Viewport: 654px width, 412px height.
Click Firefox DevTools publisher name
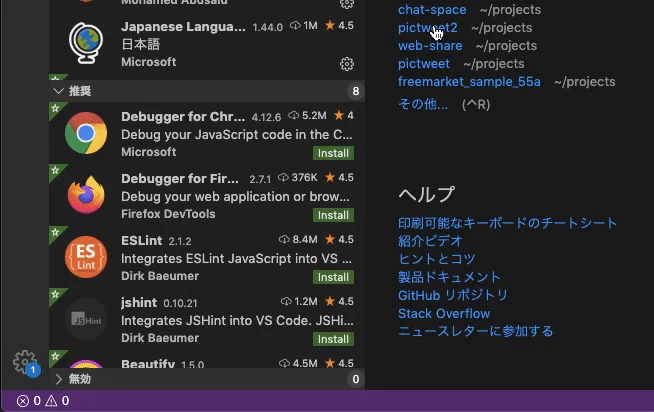168,214
